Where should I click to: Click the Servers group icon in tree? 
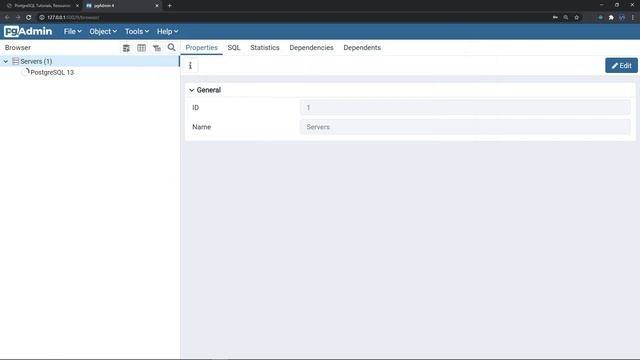16,61
